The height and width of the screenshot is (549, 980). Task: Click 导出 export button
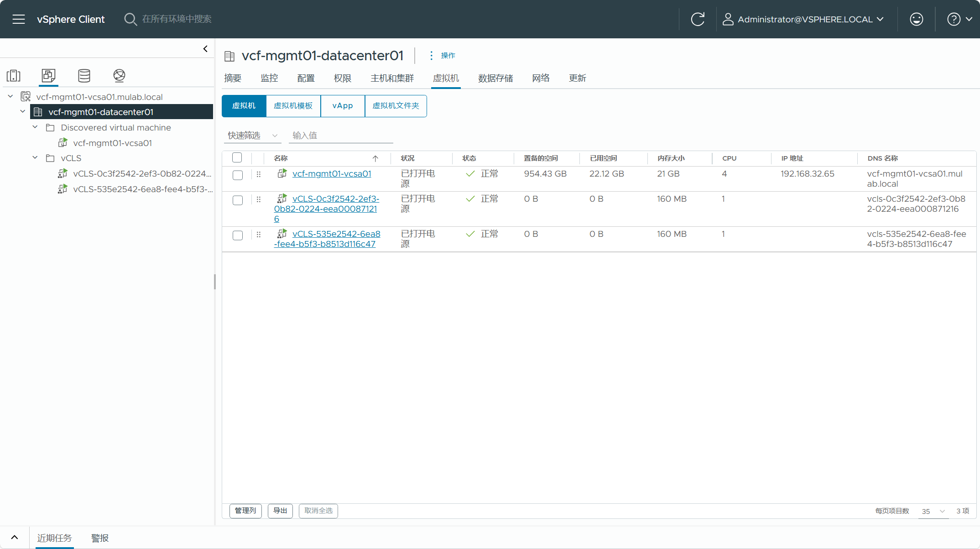279,510
